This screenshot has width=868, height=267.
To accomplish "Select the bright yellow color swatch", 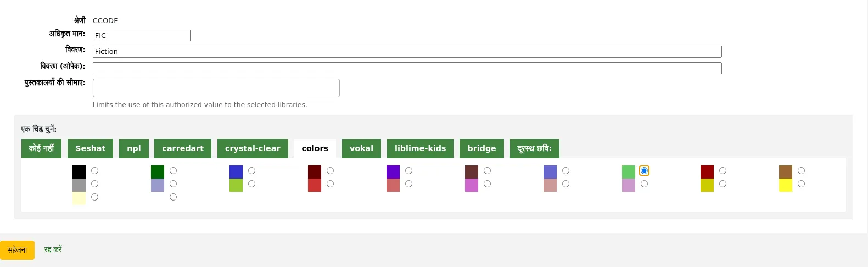I will (x=786, y=185).
